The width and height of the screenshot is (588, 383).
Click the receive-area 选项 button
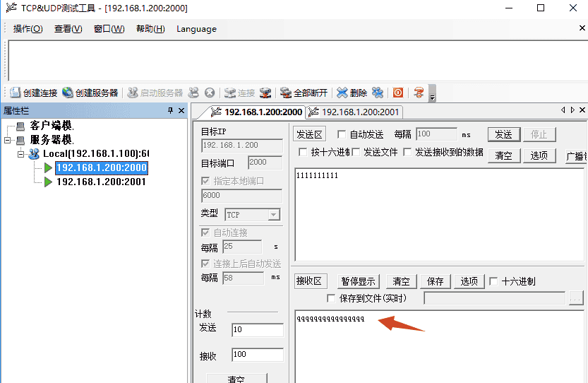[x=469, y=281]
